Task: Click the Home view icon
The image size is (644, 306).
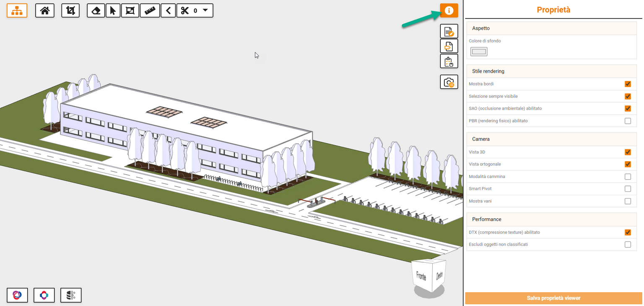Action: coord(45,10)
